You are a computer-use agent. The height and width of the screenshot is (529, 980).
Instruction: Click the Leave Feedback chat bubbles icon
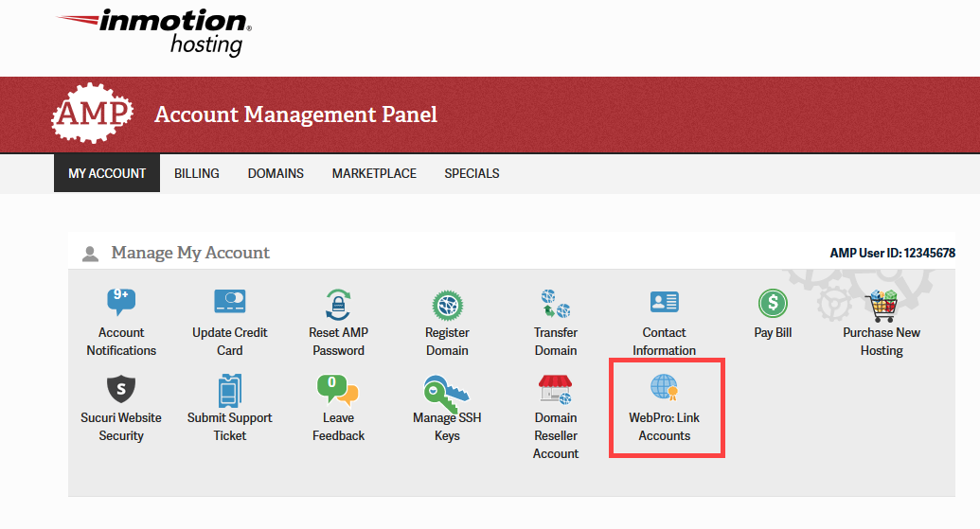(x=338, y=389)
